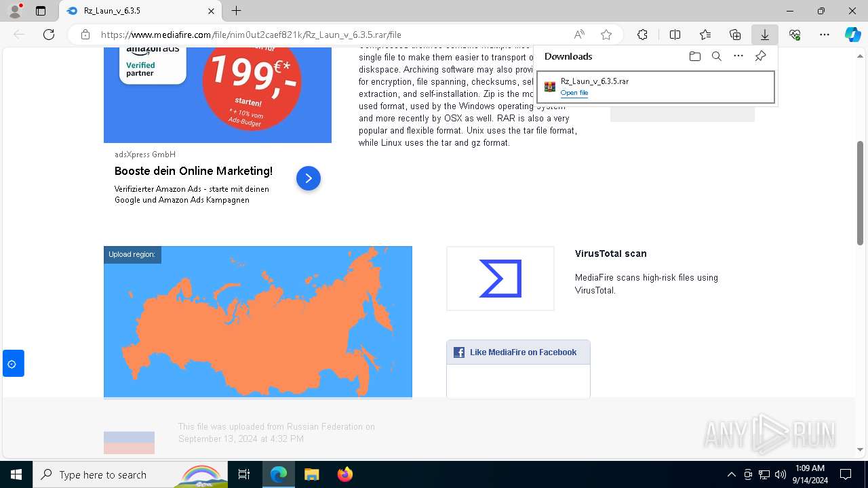Open more options in Downloads panel

pyautogui.click(x=738, y=56)
